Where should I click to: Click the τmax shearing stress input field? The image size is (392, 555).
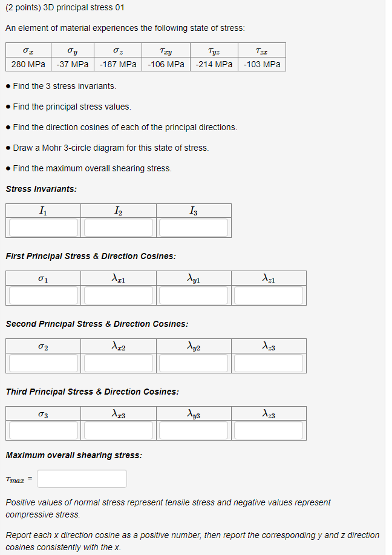(81, 478)
